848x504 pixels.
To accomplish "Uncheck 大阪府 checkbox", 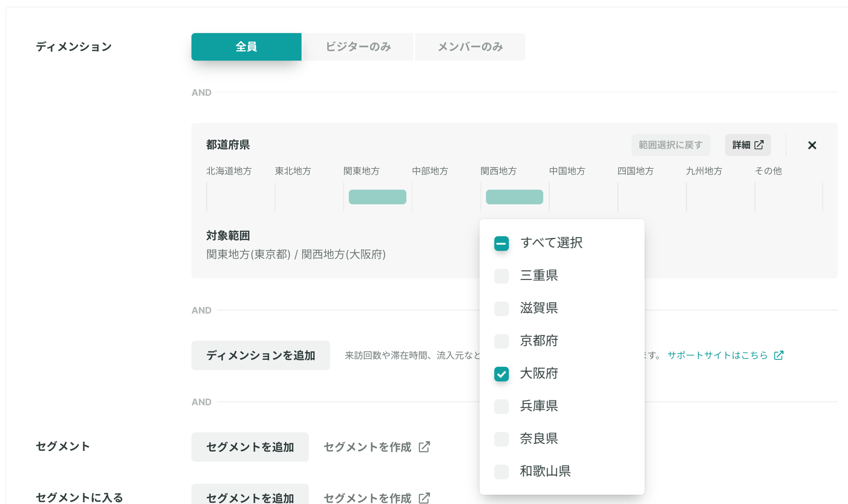I will click(x=502, y=374).
